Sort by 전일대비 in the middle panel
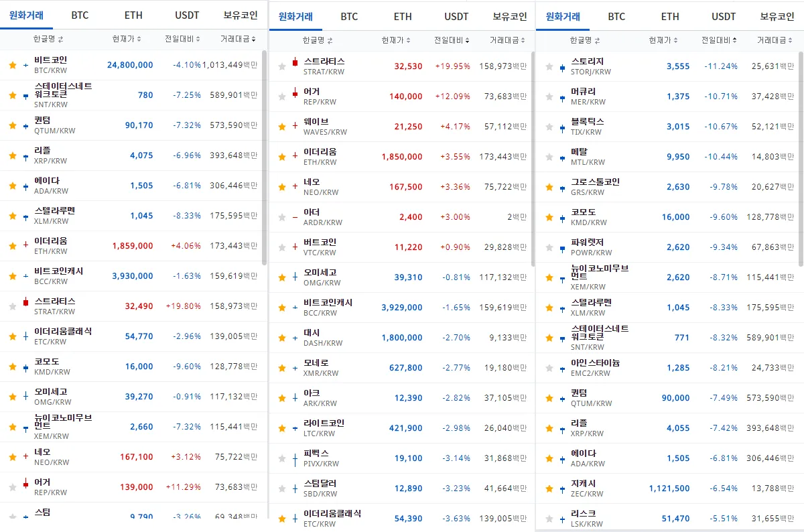The image size is (804, 532). pyautogui.click(x=452, y=41)
